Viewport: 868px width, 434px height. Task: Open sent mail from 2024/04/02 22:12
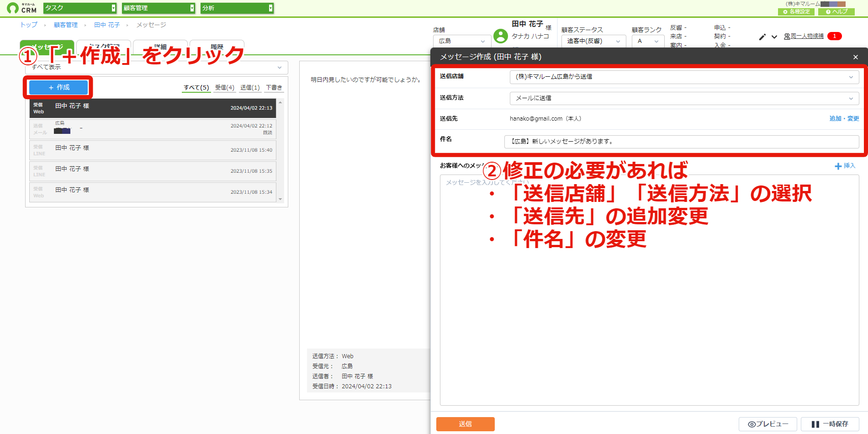(153, 129)
